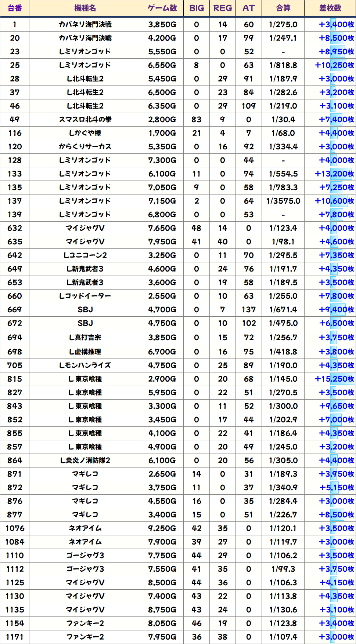Click machine number 815
This screenshot has width=356, height=644.
[x=15, y=379]
